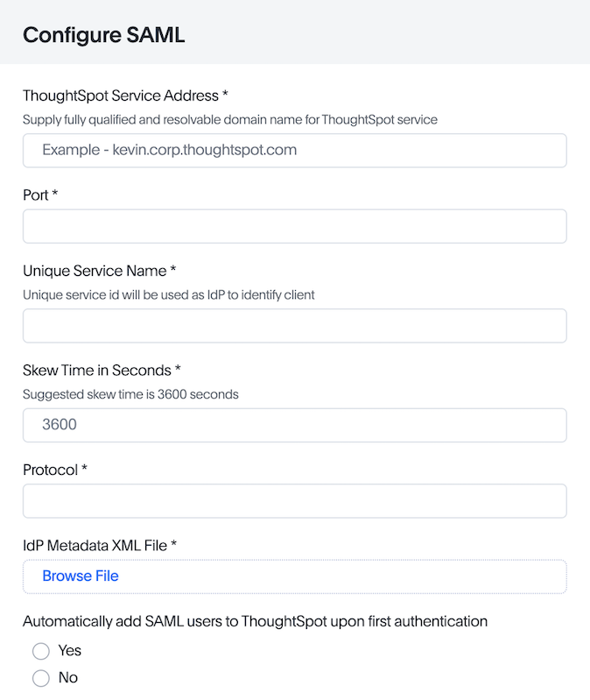The height and width of the screenshot is (700, 590).
Task: Click the 'Suggested skew time is 3600 seconds' hint
Action: pyautogui.click(x=130, y=394)
